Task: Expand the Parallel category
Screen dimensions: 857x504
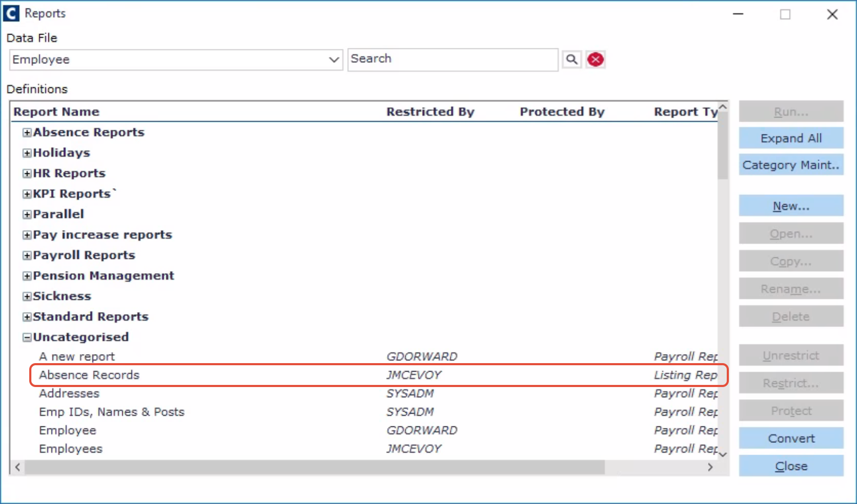Action: pyautogui.click(x=27, y=214)
